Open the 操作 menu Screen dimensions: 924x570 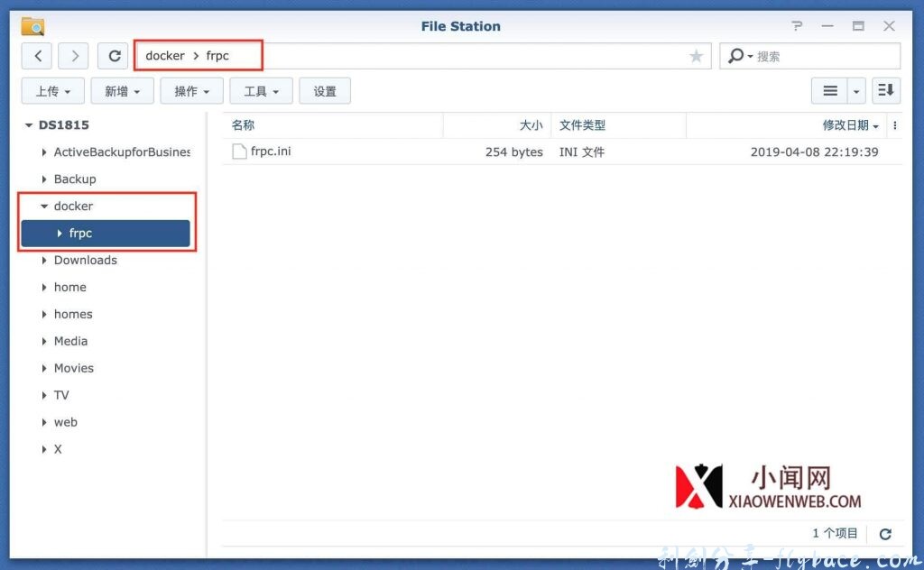191,90
